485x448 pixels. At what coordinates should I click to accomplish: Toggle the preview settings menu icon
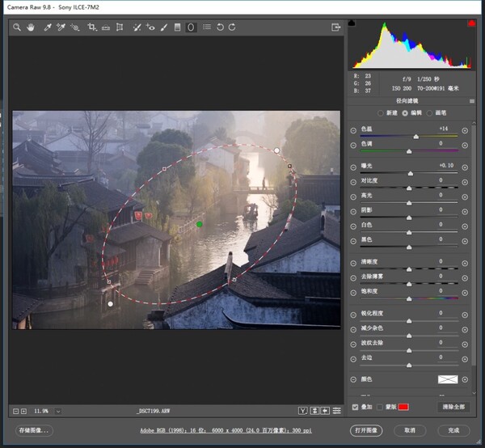tap(336, 411)
